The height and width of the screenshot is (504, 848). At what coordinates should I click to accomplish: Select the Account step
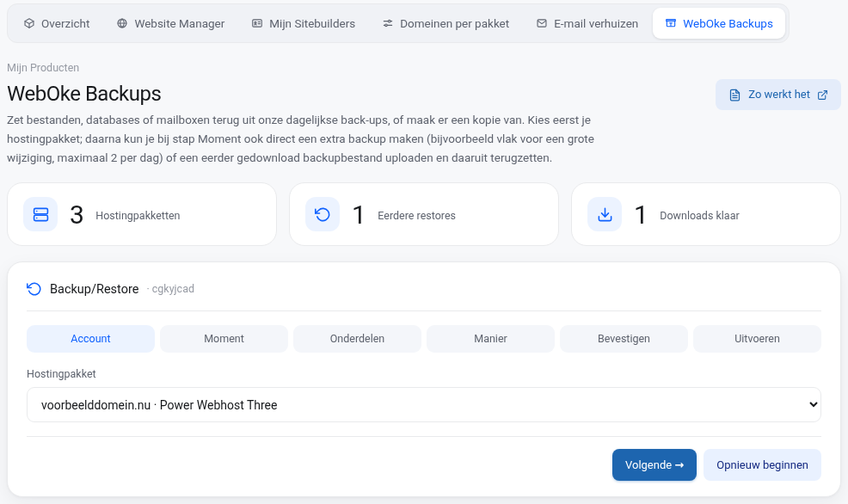[x=90, y=339]
